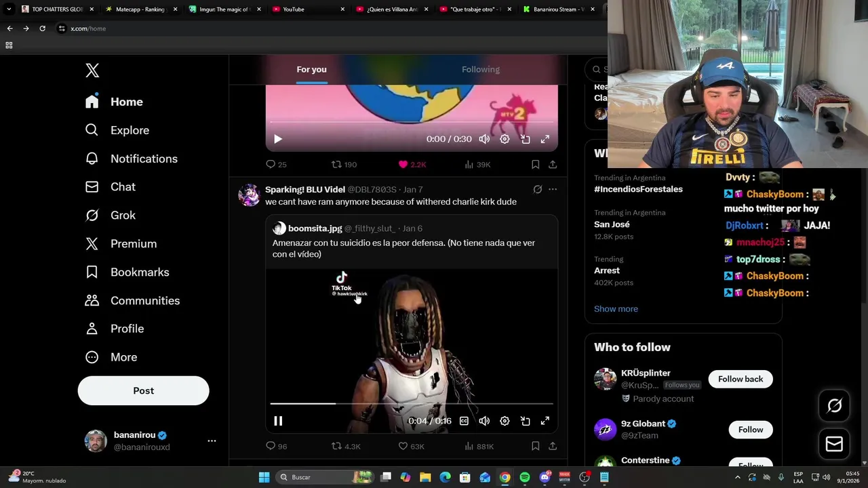This screenshot has height=488, width=868.
Task: Make the TikTok video fullscreen
Action: (545, 421)
